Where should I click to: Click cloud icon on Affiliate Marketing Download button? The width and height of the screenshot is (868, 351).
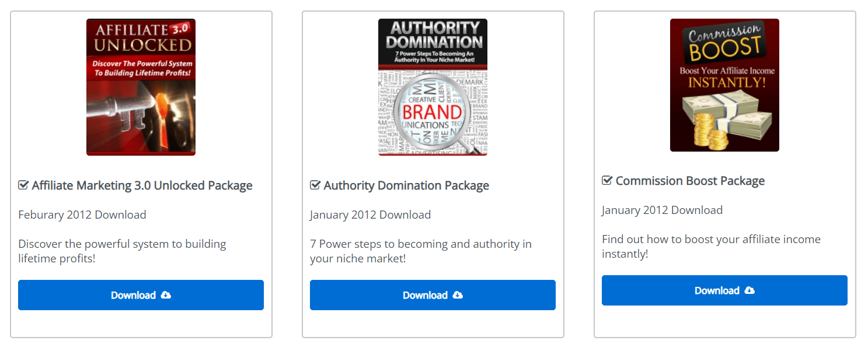point(166,295)
